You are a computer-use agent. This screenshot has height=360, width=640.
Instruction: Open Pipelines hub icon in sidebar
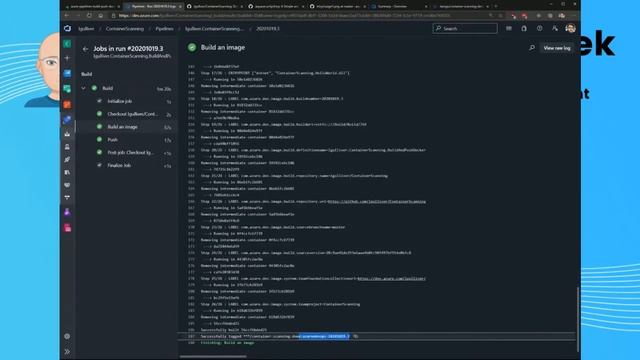coord(67,120)
